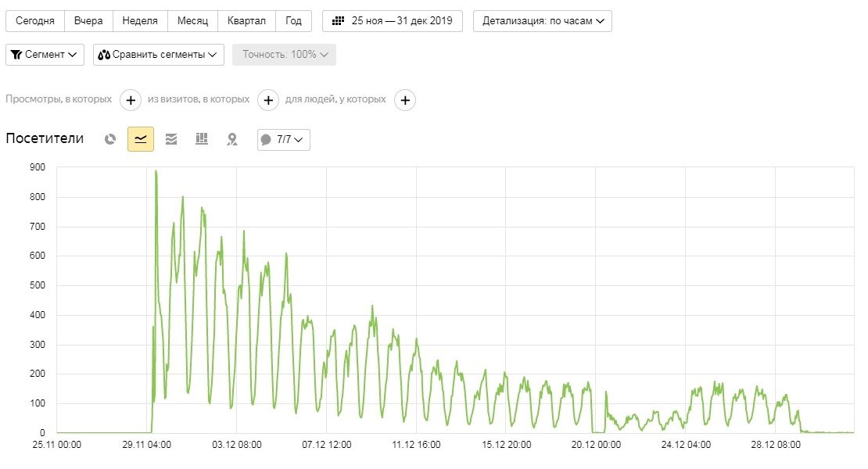Screen dimensions: 868x469
Task: Open the Сегмент dropdown
Action: coord(45,55)
